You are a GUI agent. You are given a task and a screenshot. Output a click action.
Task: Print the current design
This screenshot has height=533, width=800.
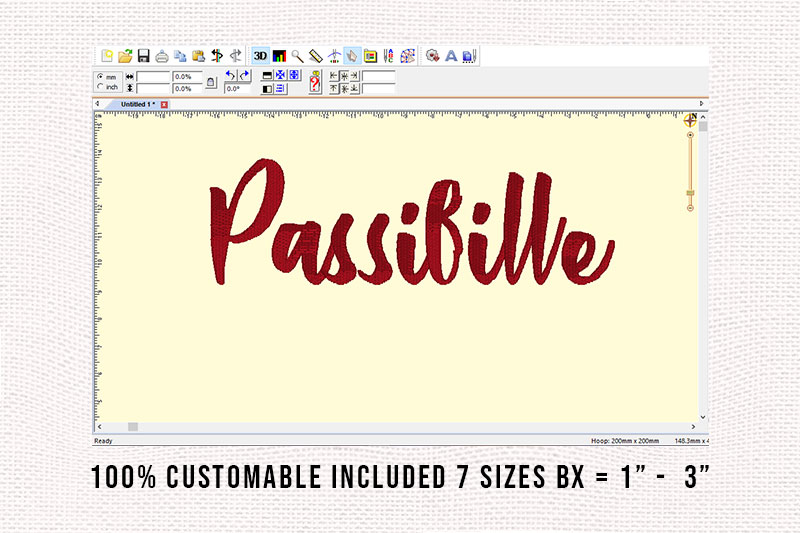click(x=162, y=56)
